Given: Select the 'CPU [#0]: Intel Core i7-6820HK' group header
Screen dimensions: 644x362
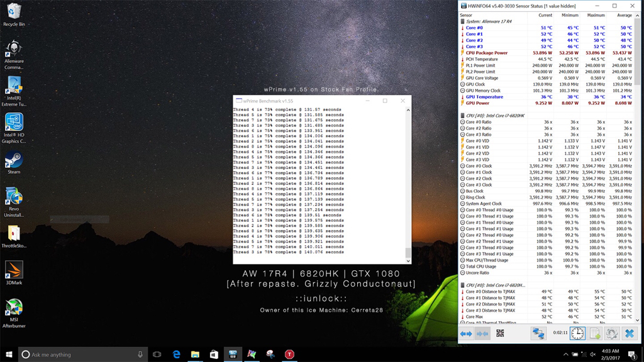Looking at the screenshot, I should click(x=547, y=116).
